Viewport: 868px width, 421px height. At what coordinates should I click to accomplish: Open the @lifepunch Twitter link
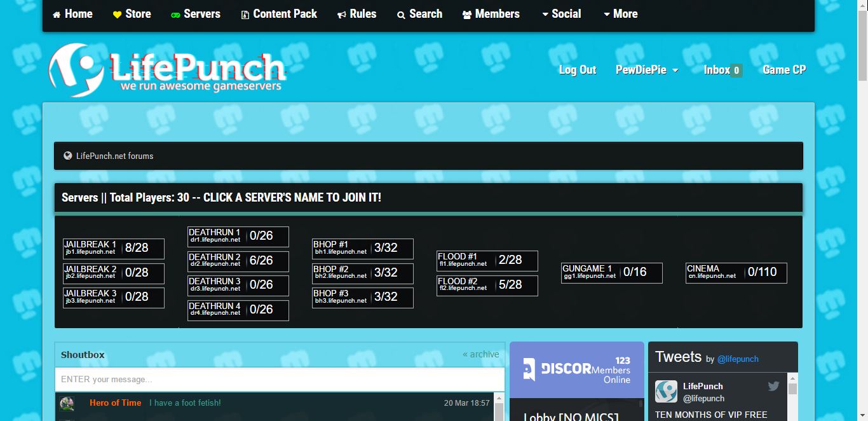tap(738, 359)
